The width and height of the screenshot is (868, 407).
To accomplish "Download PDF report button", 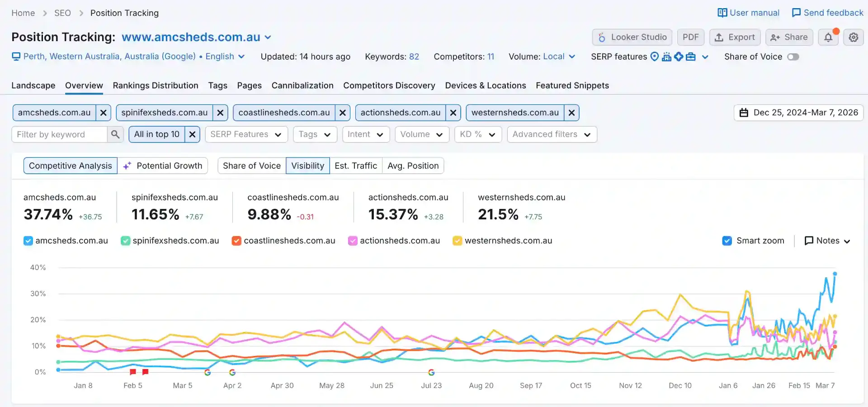I will pyautogui.click(x=691, y=38).
